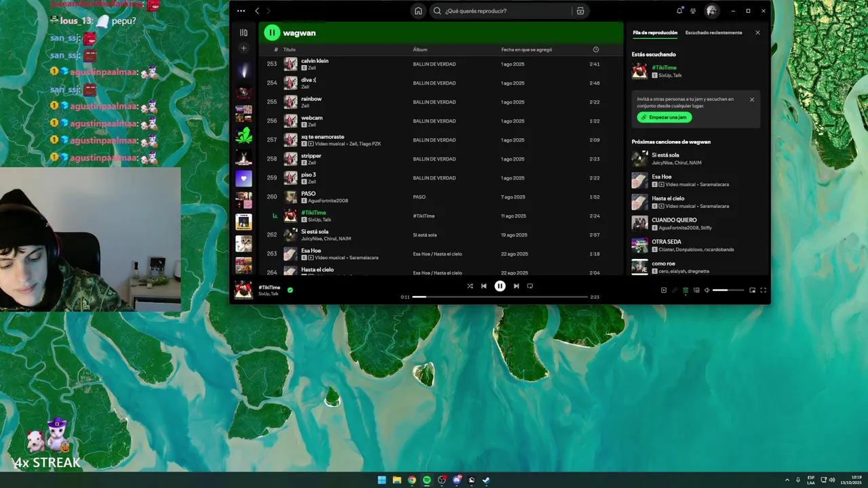
Task: Select the track 'calvin klein'
Action: [x=315, y=61]
